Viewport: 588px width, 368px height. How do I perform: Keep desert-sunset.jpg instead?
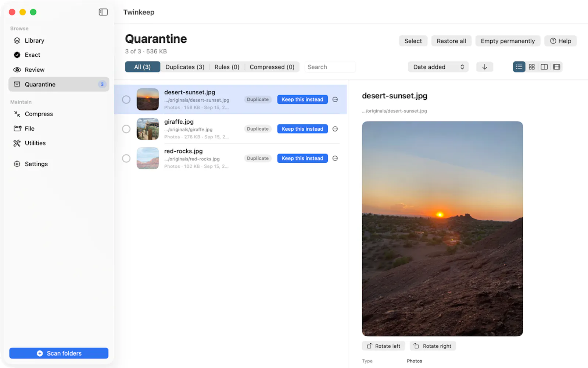(x=302, y=99)
